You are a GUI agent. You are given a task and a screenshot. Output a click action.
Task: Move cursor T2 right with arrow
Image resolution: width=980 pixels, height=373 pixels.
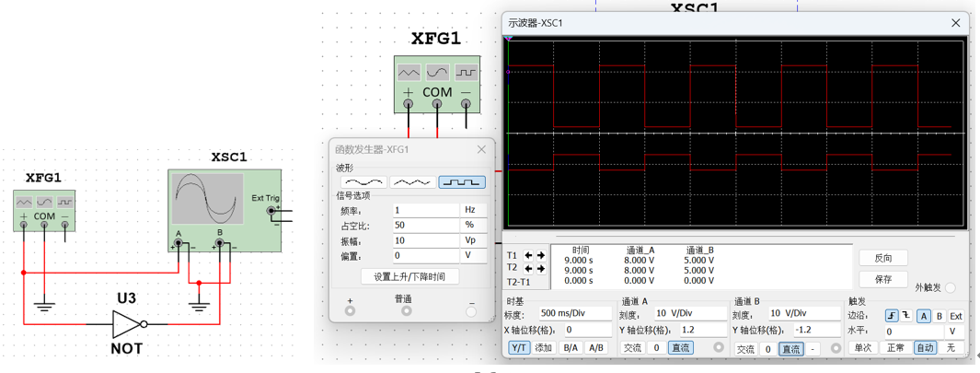541,269
